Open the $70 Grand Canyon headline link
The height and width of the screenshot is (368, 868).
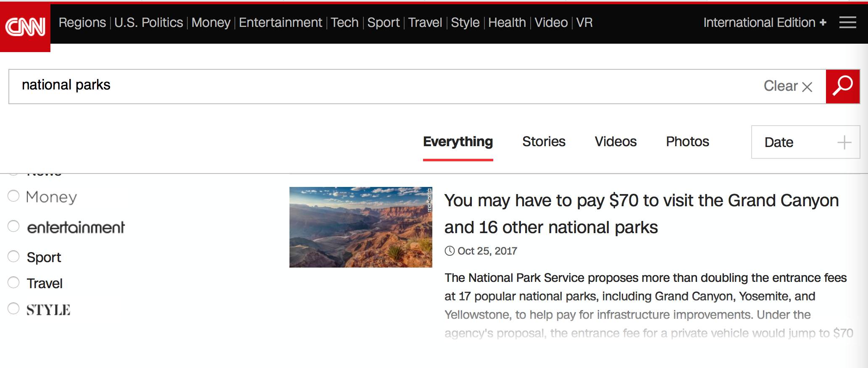642,214
